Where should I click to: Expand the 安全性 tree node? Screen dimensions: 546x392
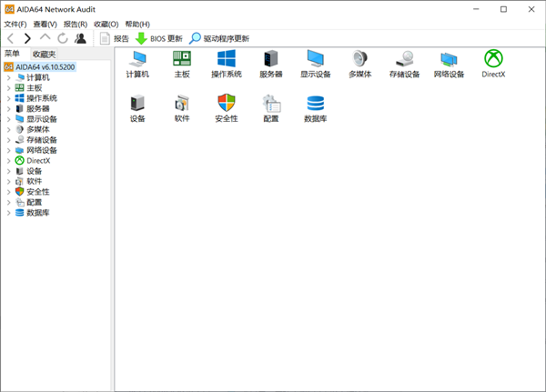tap(9, 192)
